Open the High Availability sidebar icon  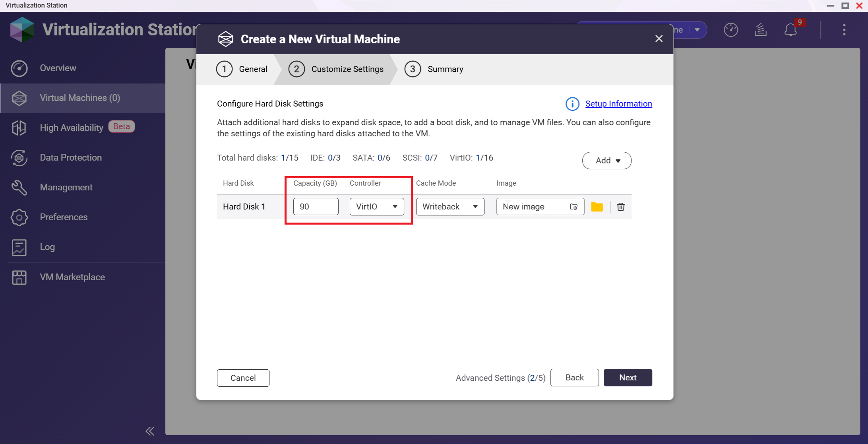[x=19, y=128]
